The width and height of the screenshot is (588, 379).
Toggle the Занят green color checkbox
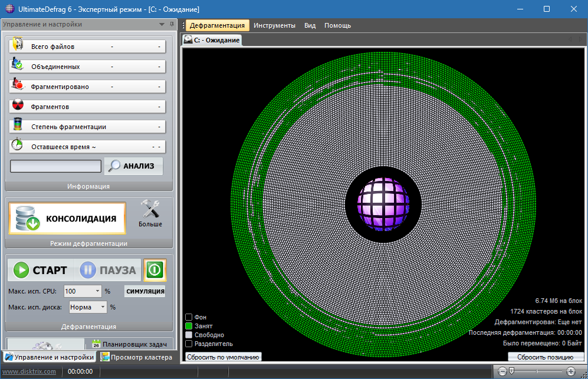click(189, 326)
